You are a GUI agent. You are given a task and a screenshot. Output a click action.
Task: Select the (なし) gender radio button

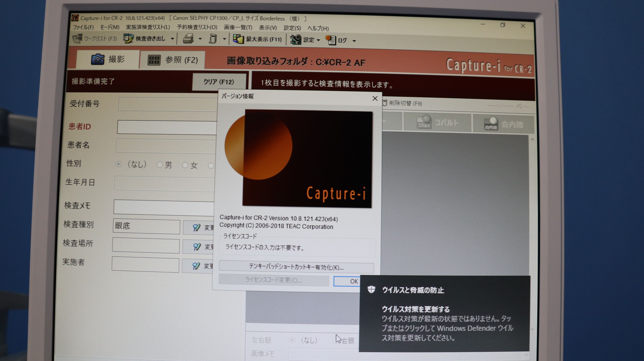click(x=118, y=164)
